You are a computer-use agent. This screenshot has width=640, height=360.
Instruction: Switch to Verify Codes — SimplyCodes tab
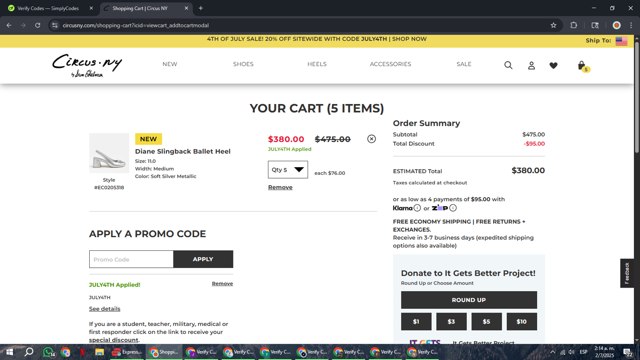(48, 8)
